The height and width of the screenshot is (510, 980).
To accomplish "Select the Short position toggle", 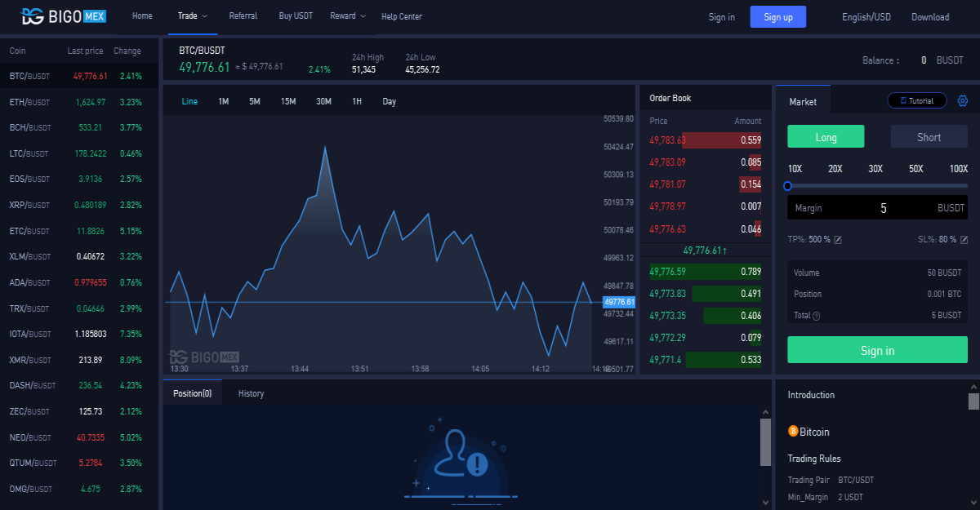I will point(929,136).
